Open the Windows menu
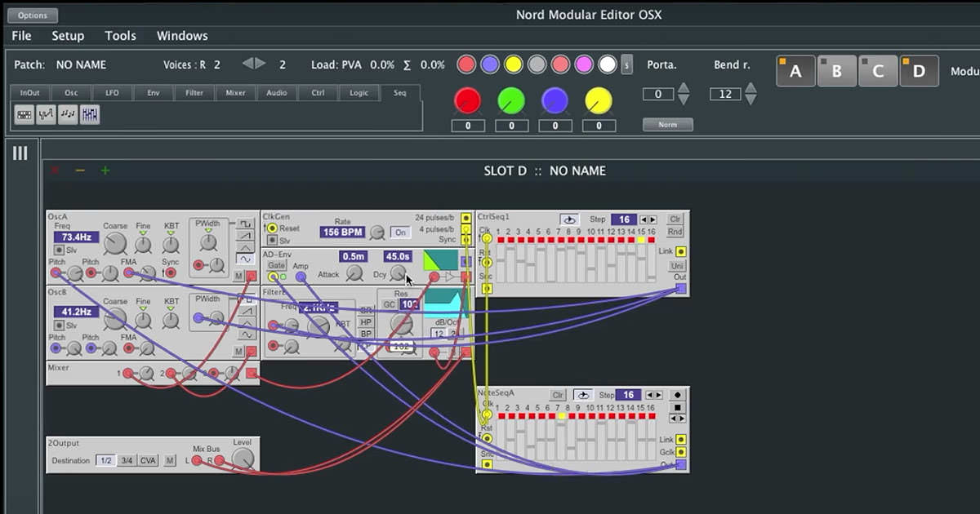Screen dimensions: 980x514 click(x=182, y=36)
